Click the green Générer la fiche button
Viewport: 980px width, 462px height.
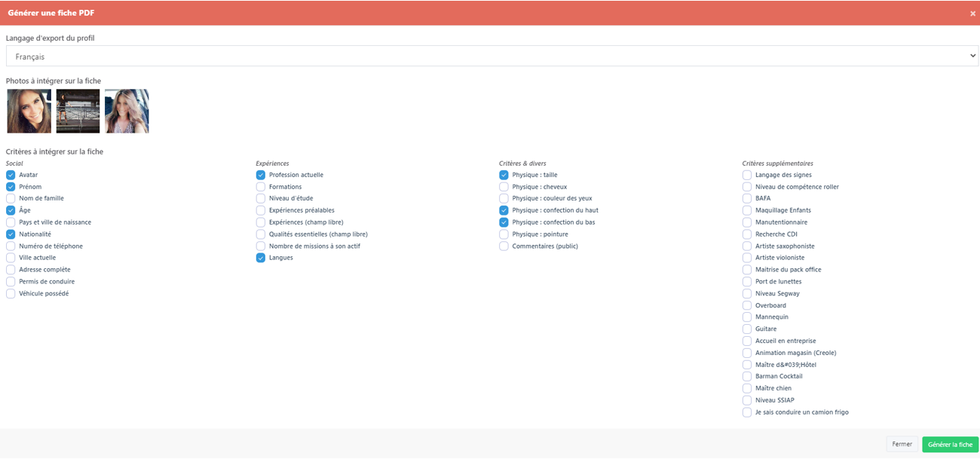pos(949,445)
